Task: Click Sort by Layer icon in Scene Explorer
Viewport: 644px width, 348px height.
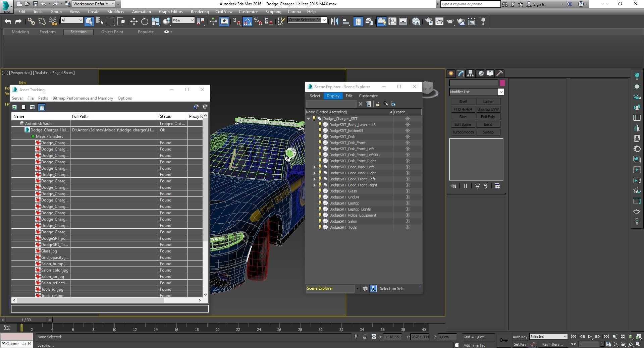Action: point(365,289)
